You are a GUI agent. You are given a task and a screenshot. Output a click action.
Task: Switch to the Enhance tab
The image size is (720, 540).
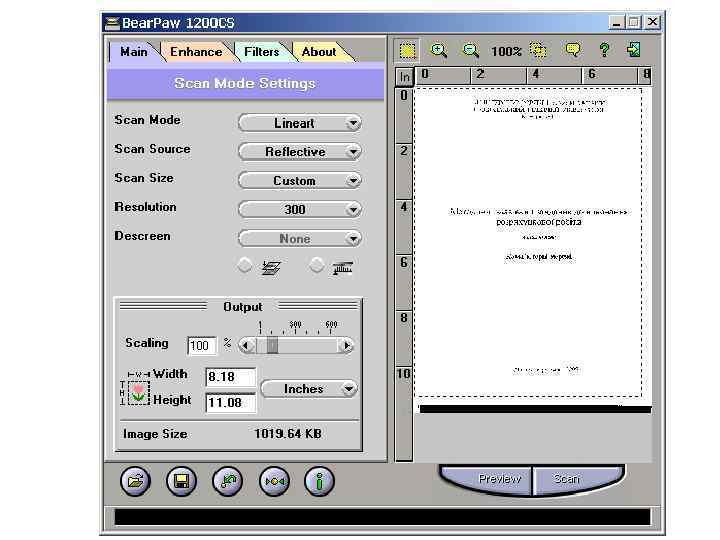point(196,51)
